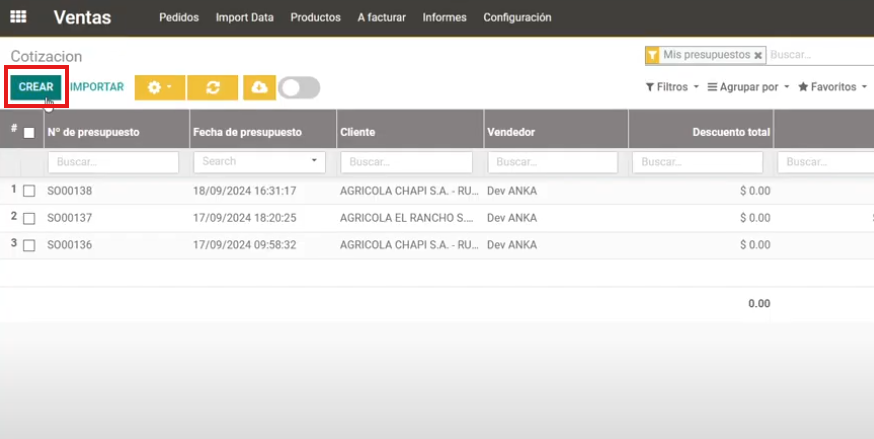Click the Cotizacion breadcrumb title
Image resolution: width=874 pixels, height=439 pixels.
click(46, 56)
